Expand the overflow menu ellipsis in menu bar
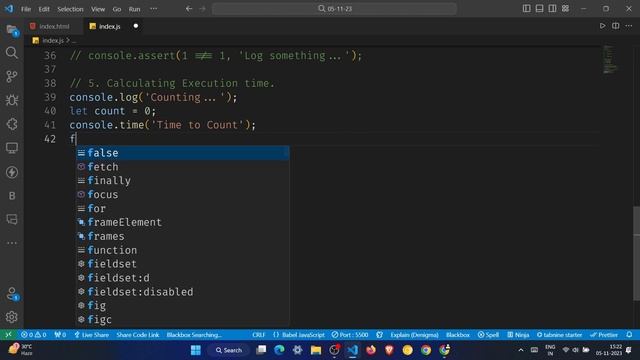 [x=153, y=9]
